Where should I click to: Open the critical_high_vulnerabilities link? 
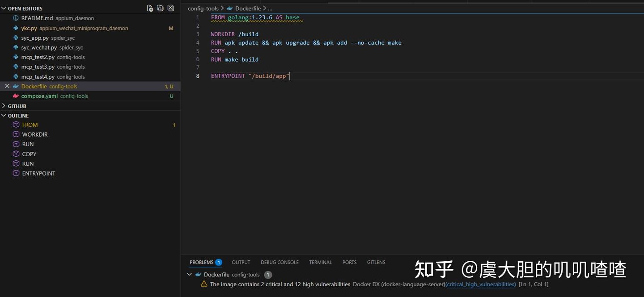481,284
